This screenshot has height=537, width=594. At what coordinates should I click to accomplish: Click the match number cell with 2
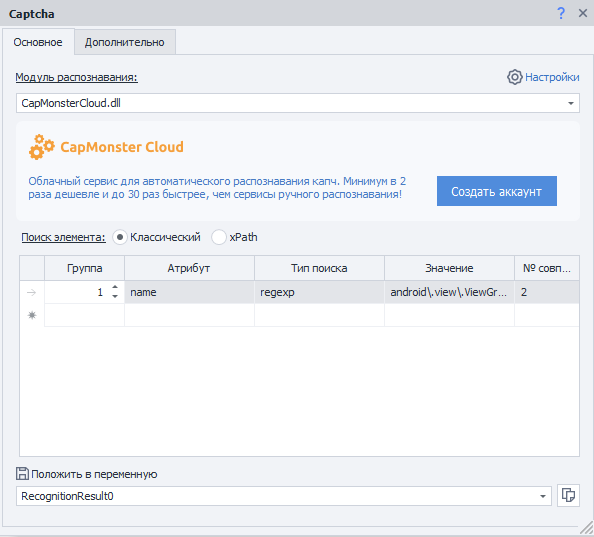pos(547,292)
